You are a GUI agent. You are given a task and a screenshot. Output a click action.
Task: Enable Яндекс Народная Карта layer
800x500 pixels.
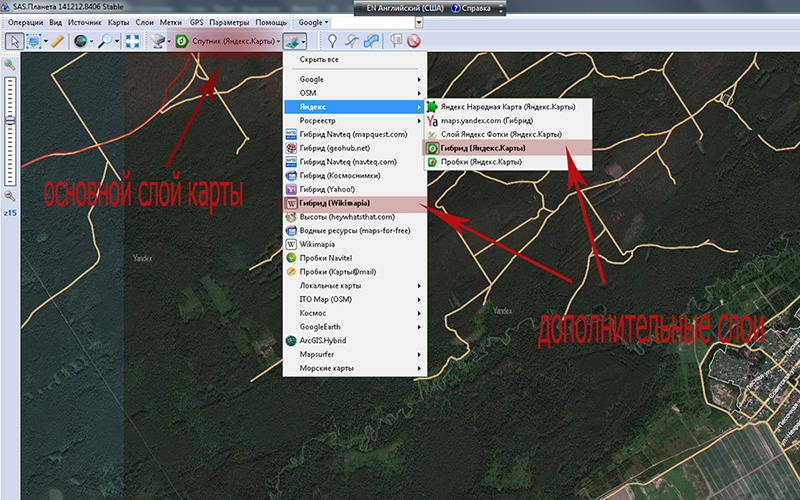tap(508, 107)
